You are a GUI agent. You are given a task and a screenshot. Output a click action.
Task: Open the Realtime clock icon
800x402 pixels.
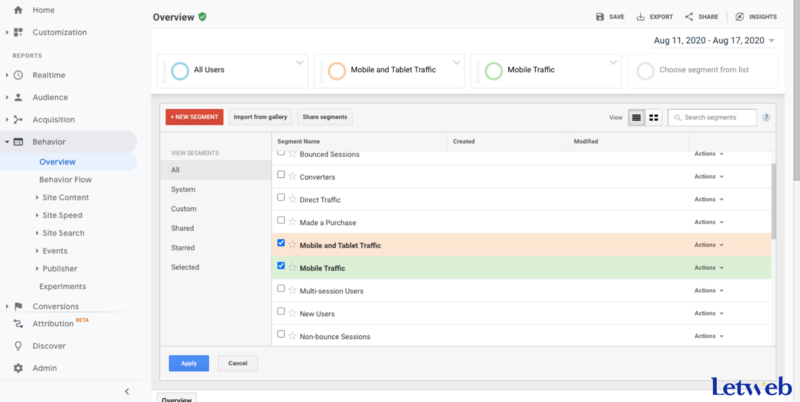click(x=18, y=75)
